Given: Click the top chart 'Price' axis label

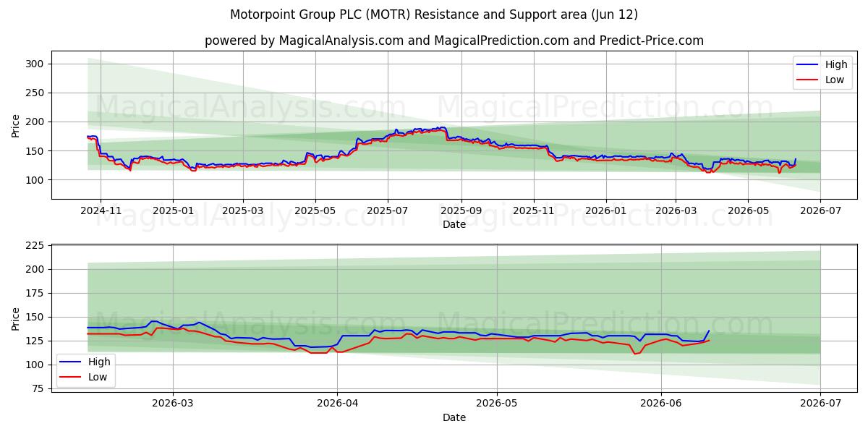Looking at the screenshot, I should click(x=16, y=125).
